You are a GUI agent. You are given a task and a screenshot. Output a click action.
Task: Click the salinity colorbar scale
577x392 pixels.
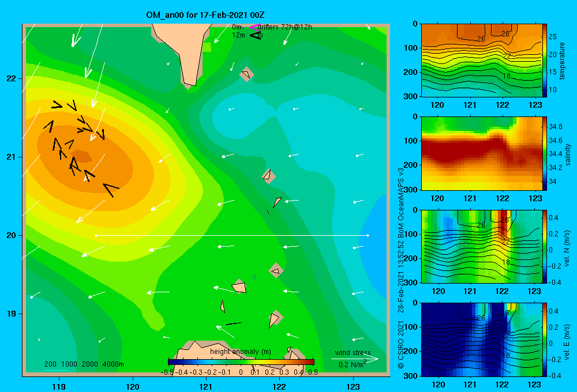(545, 154)
